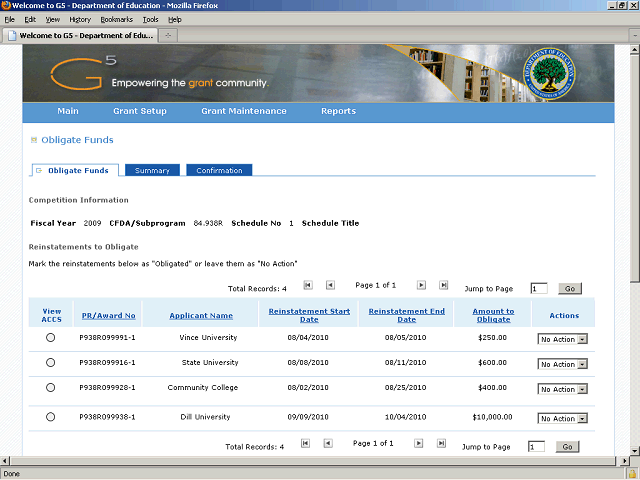Switch to the Summary tab
Image resolution: width=640 pixels, height=480 pixels.
click(152, 170)
